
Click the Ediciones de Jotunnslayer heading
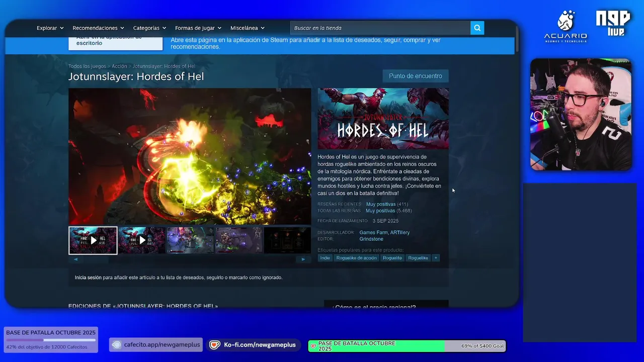pos(143,306)
